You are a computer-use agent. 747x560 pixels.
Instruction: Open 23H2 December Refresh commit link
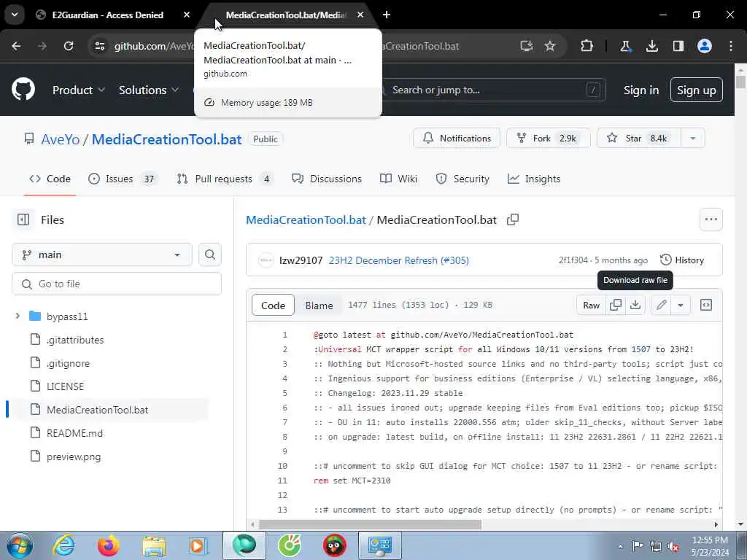(x=399, y=260)
